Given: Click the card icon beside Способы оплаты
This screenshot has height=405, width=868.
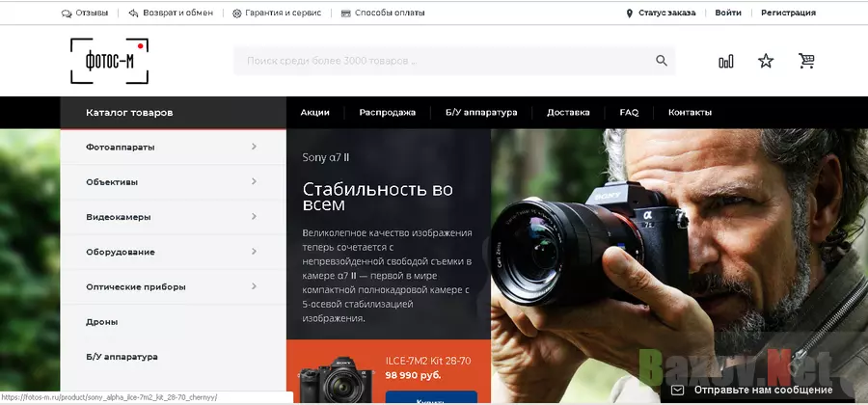Looking at the screenshot, I should point(346,13).
